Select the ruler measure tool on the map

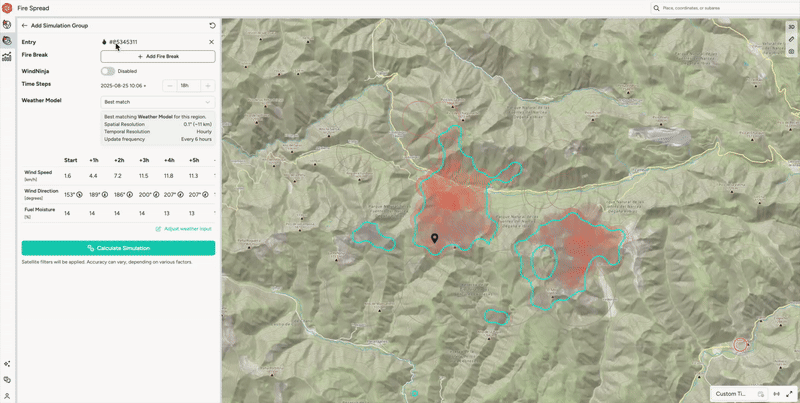[791, 39]
